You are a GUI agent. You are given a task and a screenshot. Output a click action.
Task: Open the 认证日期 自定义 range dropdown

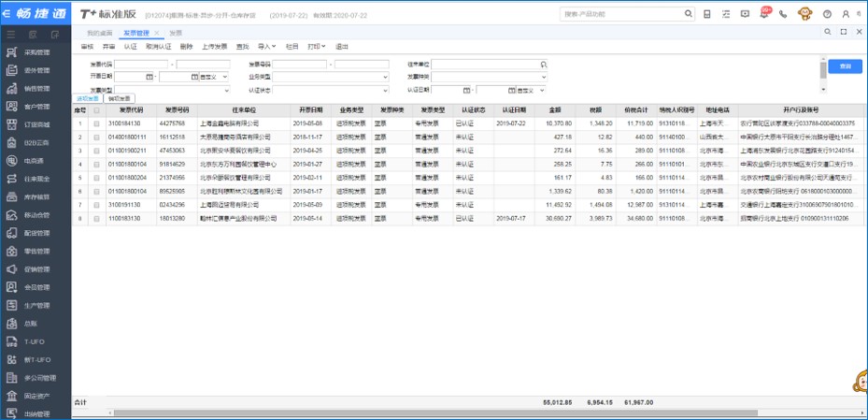pyautogui.click(x=532, y=89)
